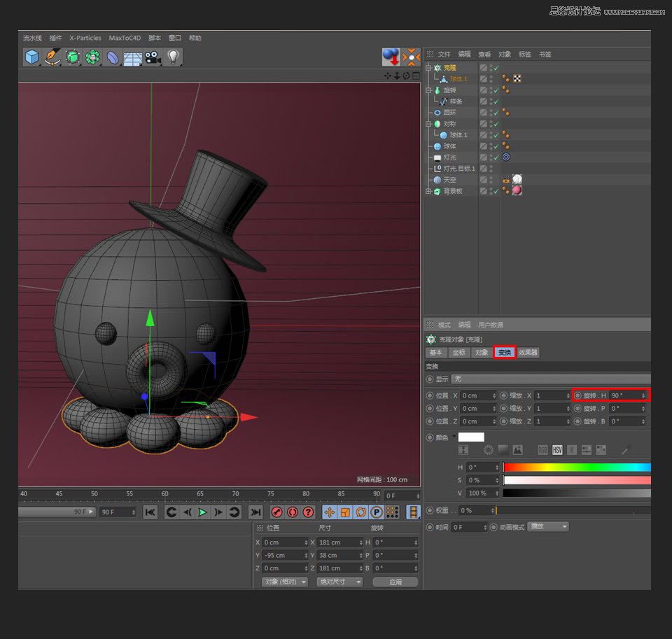The height and width of the screenshot is (639, 672).
Task: Click the Floor/Environment grid icon
Action: pos(133,57)
